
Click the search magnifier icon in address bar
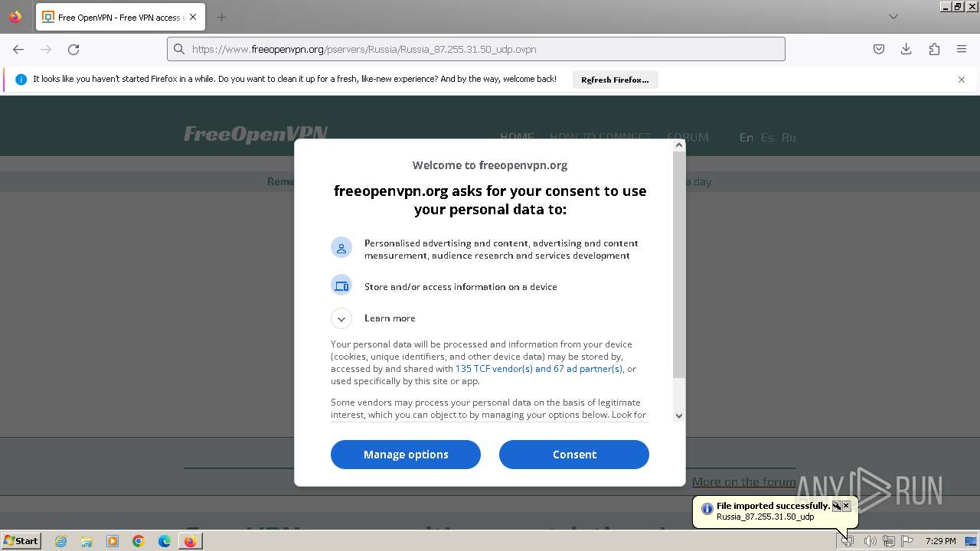[x=179, y=49]
